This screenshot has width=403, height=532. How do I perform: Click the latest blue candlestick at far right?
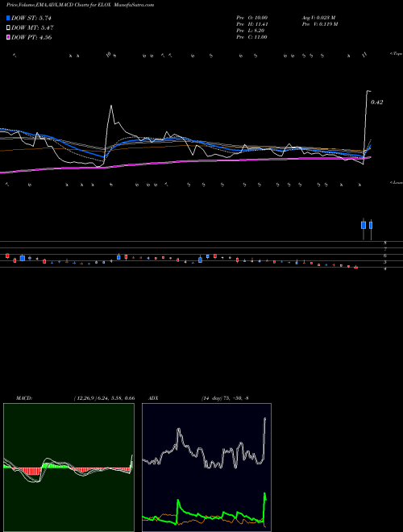coord(371,225)
